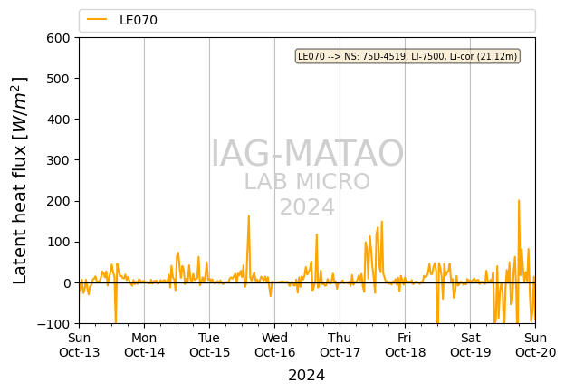Click the tall data peak on Tue Oct-15 afternoon

[249, 216]
